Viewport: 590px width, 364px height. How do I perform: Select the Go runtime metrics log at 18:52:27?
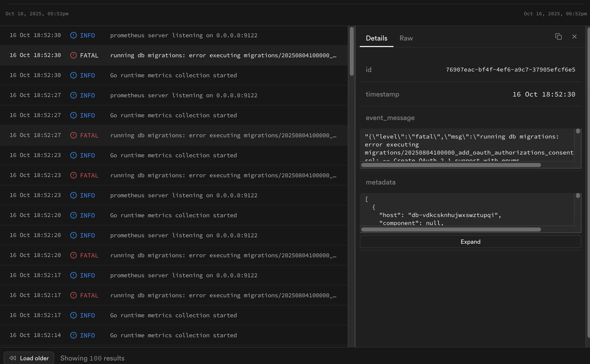173,115
